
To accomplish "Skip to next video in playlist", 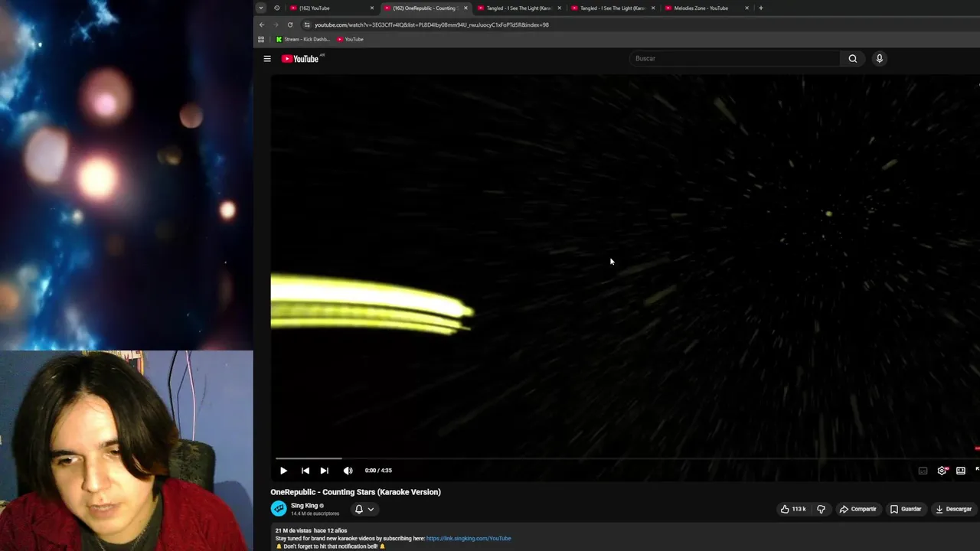I will tap(324, 471).
